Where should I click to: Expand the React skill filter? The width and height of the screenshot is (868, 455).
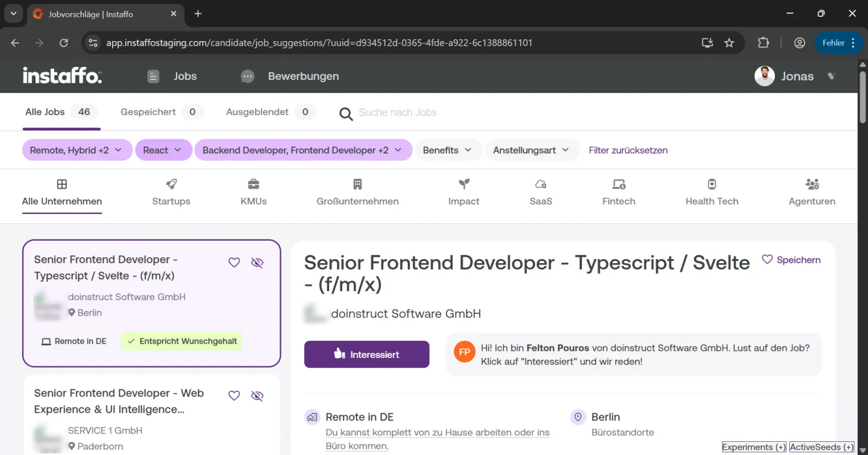tap(163, 150)
